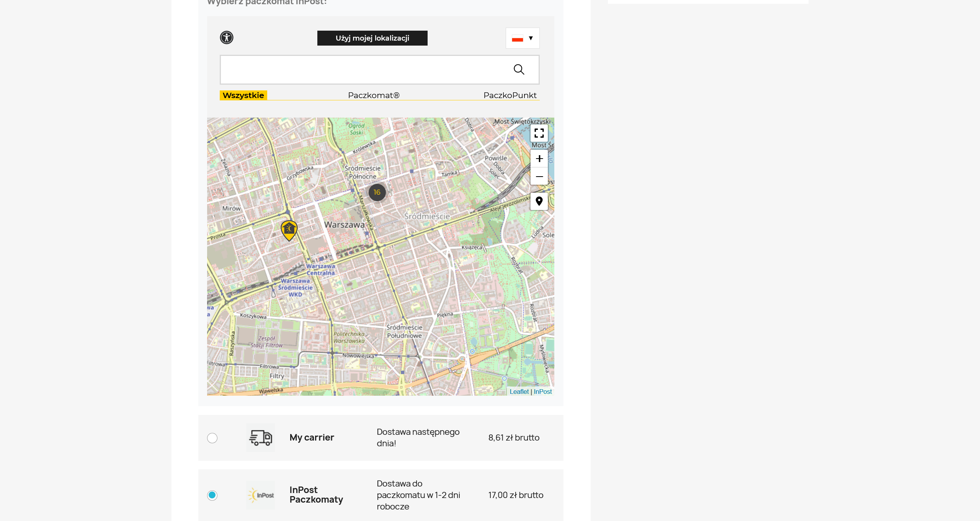Select the My carrier radio button
The image size is (980, 521).
point(212,438)
